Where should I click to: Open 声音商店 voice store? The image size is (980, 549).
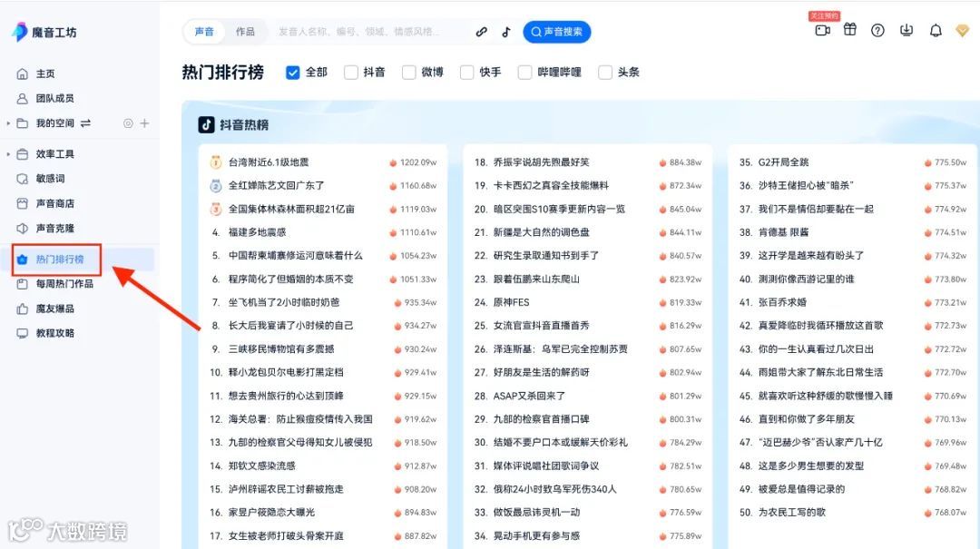[54, 203]
